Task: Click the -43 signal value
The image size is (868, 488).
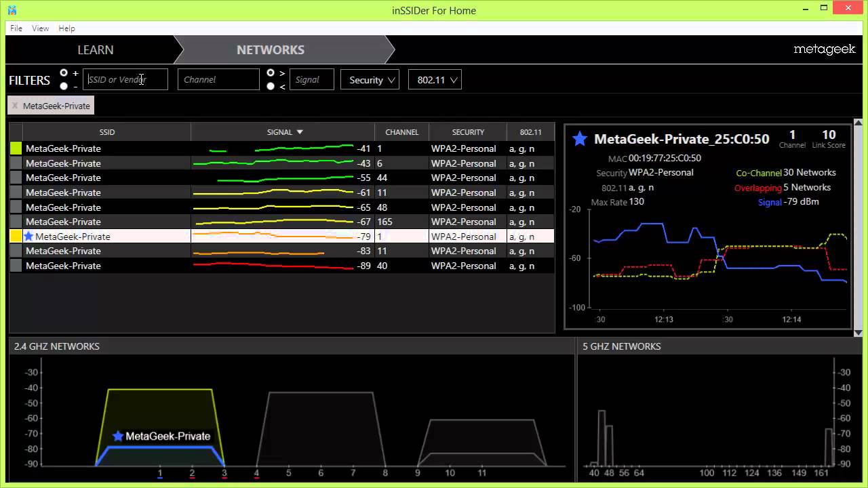Action: pos(364,163)
